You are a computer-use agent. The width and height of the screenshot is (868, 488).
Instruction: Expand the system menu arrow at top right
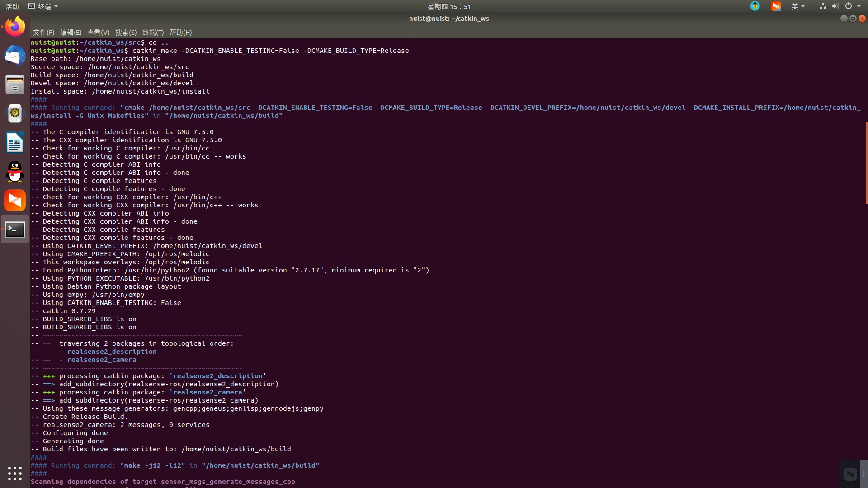859,6
